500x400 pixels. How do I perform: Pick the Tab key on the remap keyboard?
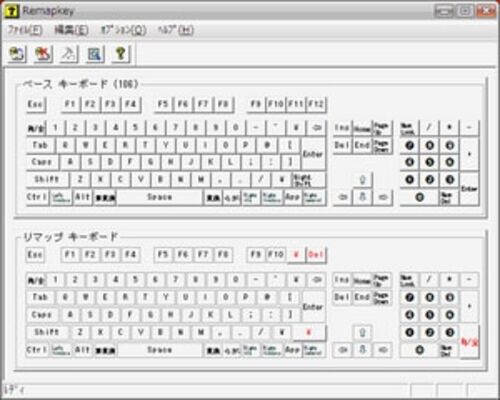coord(40,297)
